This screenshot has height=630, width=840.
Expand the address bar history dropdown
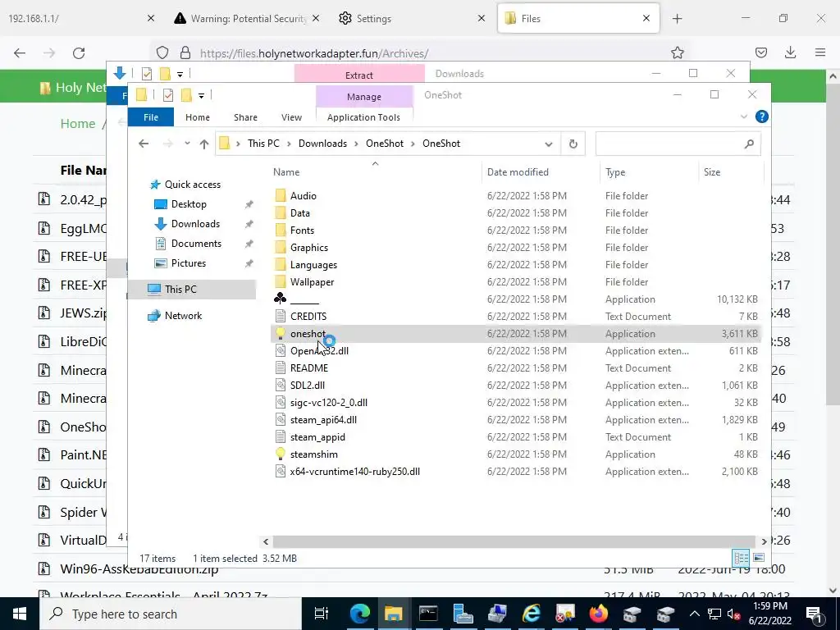pos(548,144)
